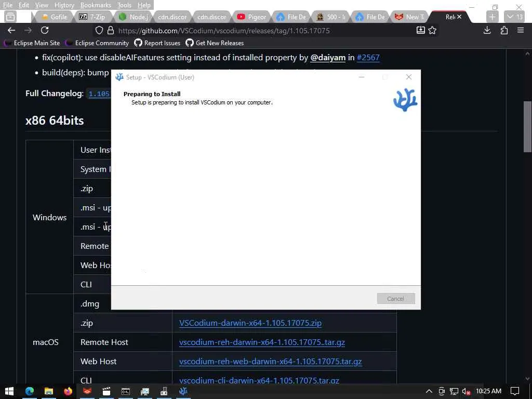The height and width of the screenshot is (399, 532).
Task: Open the browser downloads panel
Action: point(487,31)
